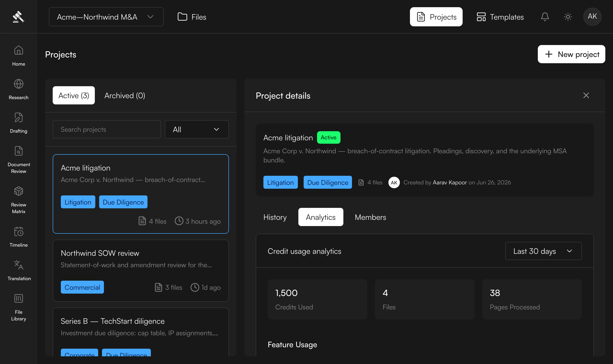Click the 38 Pages Processed stat
Viewport: 613px width, 364px height.
click(x=532, y=299)
